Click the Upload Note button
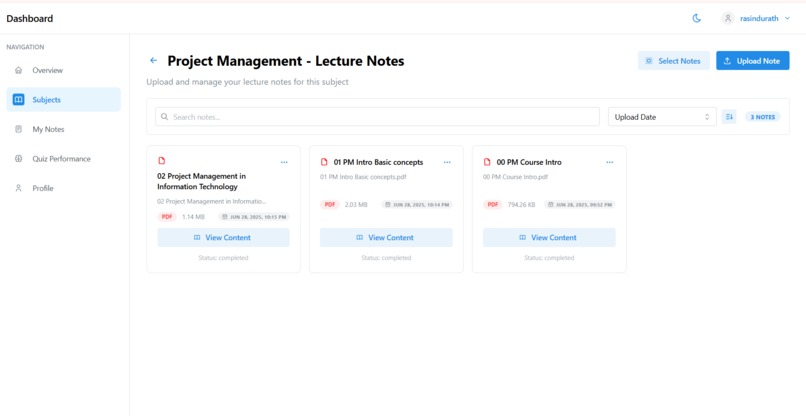 click(x=753, y=61)
